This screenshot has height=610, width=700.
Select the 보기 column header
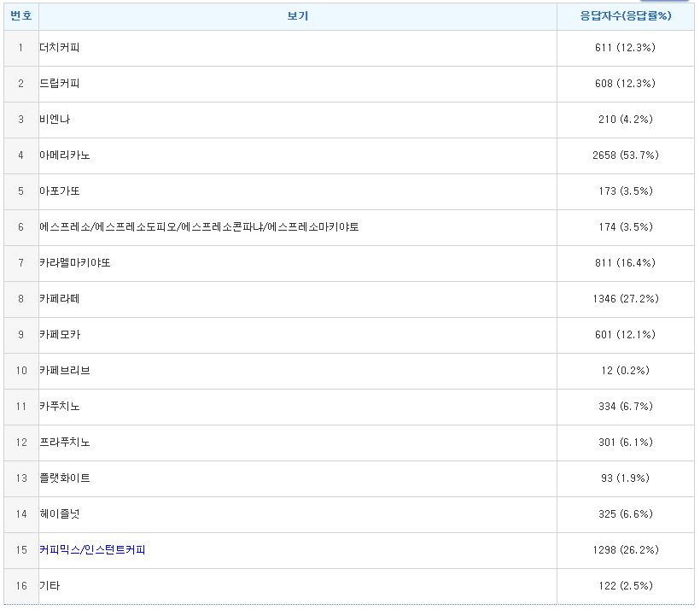click(x=297, y=16)
